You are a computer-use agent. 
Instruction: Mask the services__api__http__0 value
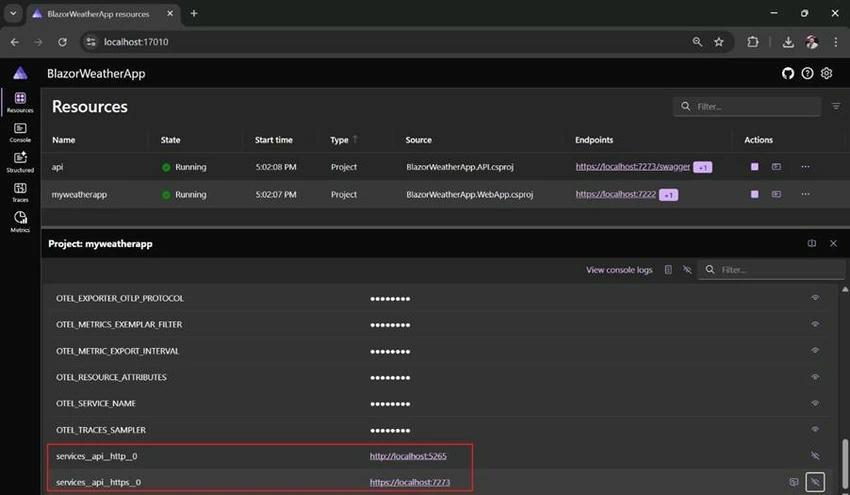click(815, 456)
